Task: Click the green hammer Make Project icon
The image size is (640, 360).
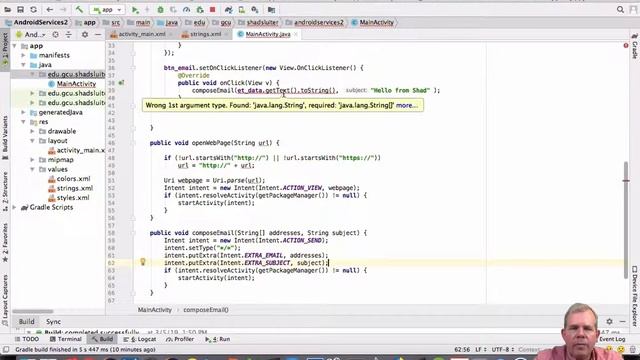Action: tap(79, 9)
